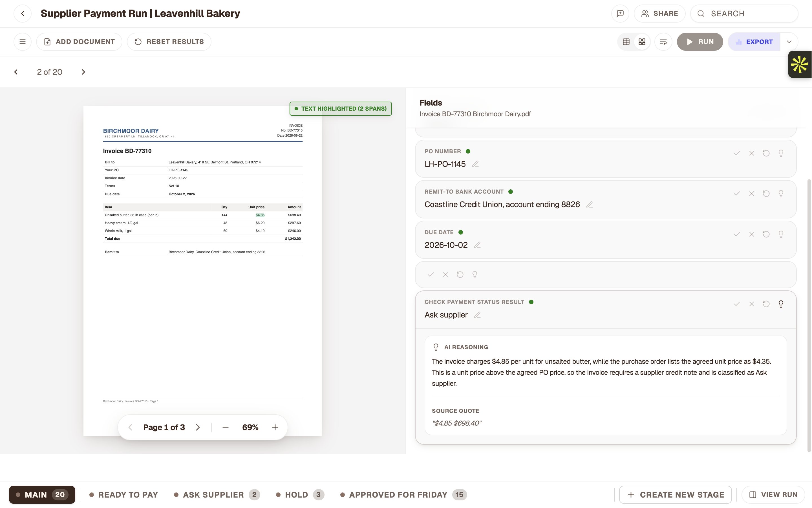This screenshot has height=508, width=812.
Task: Open the yellow starburst assistant widget
Action: point(800,64)
